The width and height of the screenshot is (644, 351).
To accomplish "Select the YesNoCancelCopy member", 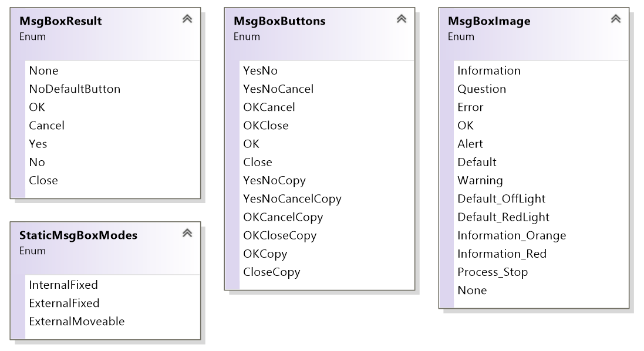I will pos(292,199).
